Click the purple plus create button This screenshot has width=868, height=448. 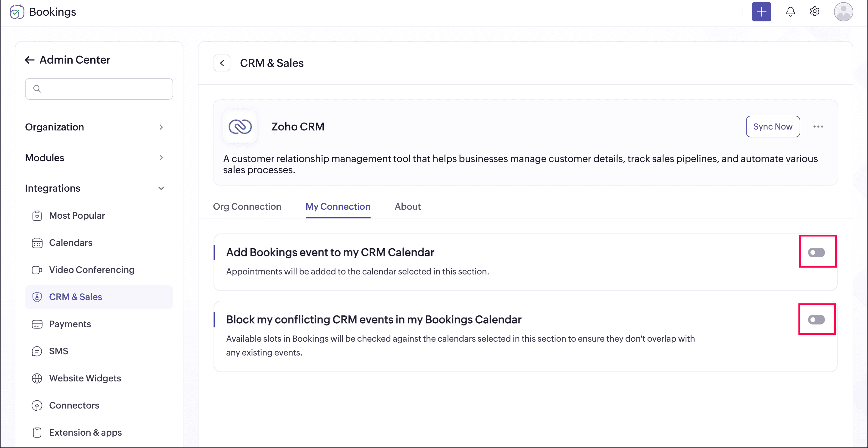pyautogui.click(x=761, y=12)
